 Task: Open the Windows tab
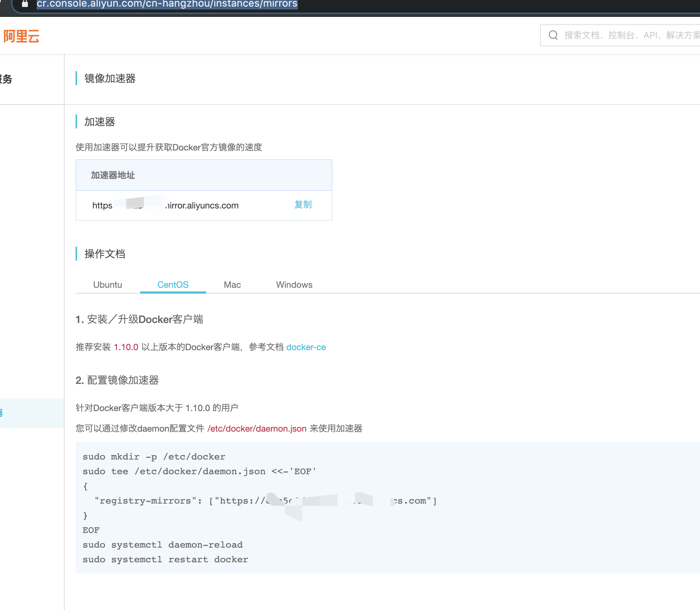294,285
